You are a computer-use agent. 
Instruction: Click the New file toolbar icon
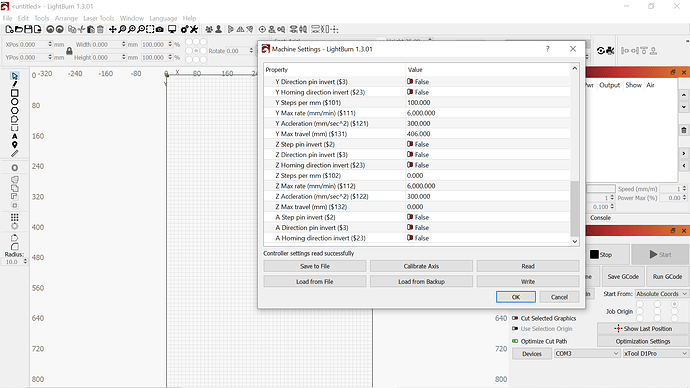(x=9, y=29)
